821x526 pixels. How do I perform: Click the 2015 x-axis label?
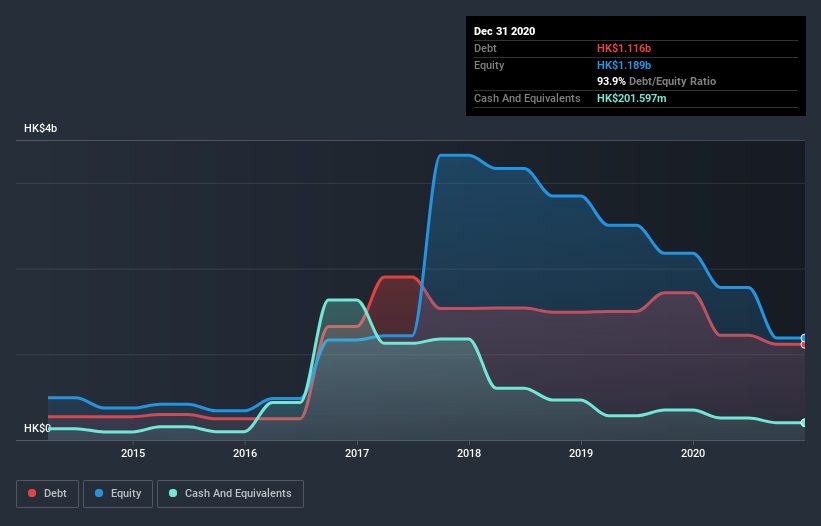coord(133,453)
